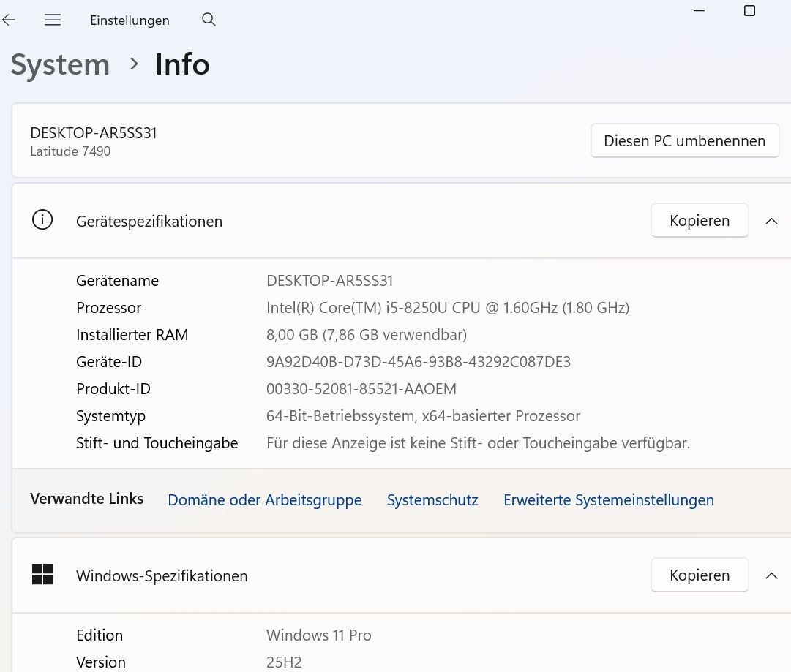Maximize the Einstellungen window
This screenshot has width=791, height=672.
click(749, 10)
